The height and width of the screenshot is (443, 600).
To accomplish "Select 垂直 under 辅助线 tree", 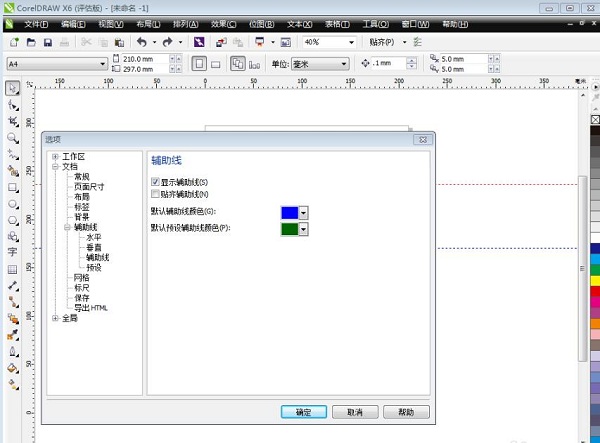I will pyautogui.click(x=94, y=247).
